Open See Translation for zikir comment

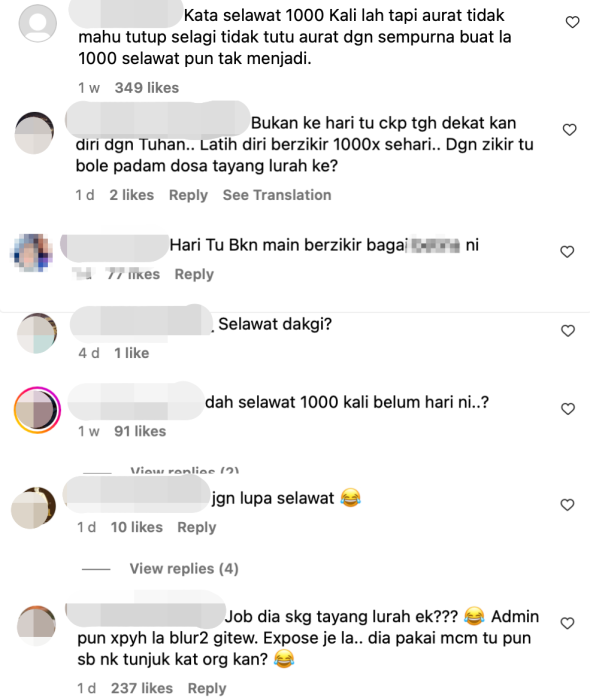[x=277, y=195]
